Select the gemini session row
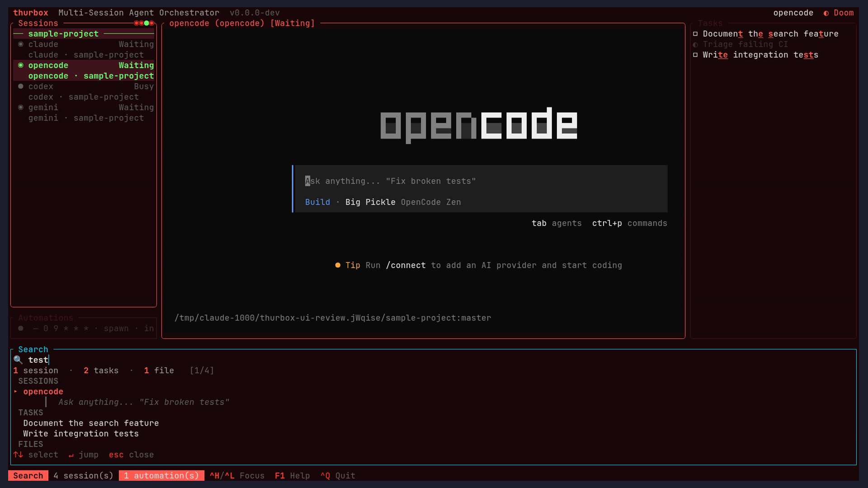This screenshot has height=488, width=868. click(x=84, y=113)
